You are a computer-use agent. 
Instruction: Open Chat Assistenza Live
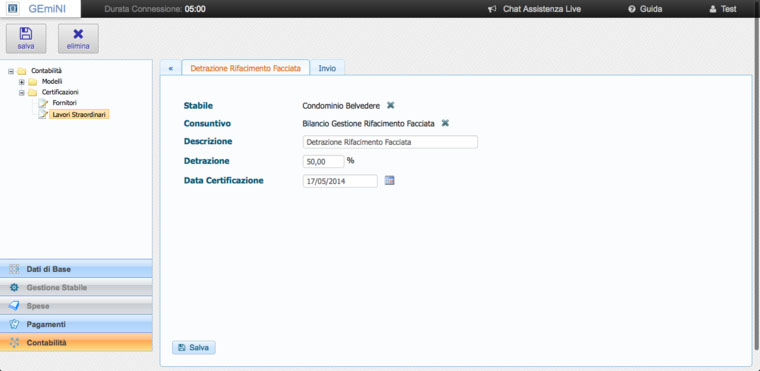click(535, 9)
